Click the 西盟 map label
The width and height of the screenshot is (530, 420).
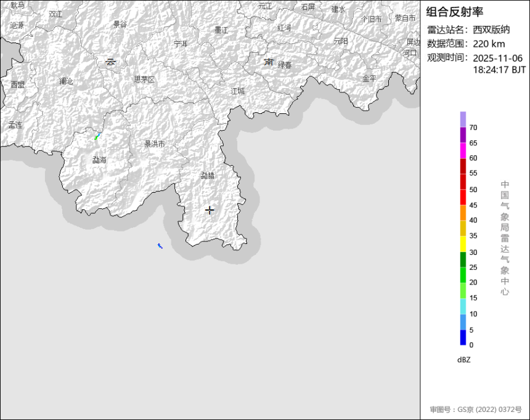coord(18,84)
